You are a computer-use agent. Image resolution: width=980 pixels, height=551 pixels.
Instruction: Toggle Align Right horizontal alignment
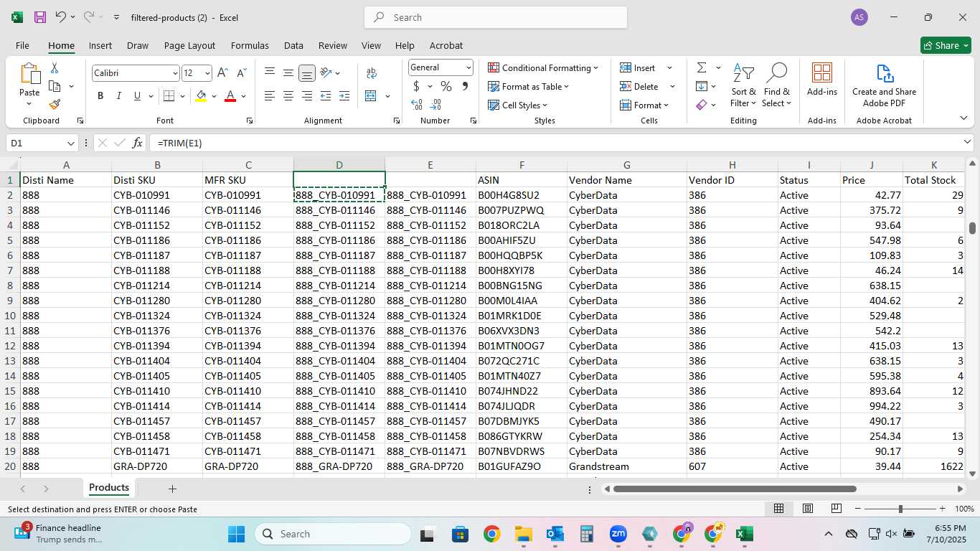[307, 96]
